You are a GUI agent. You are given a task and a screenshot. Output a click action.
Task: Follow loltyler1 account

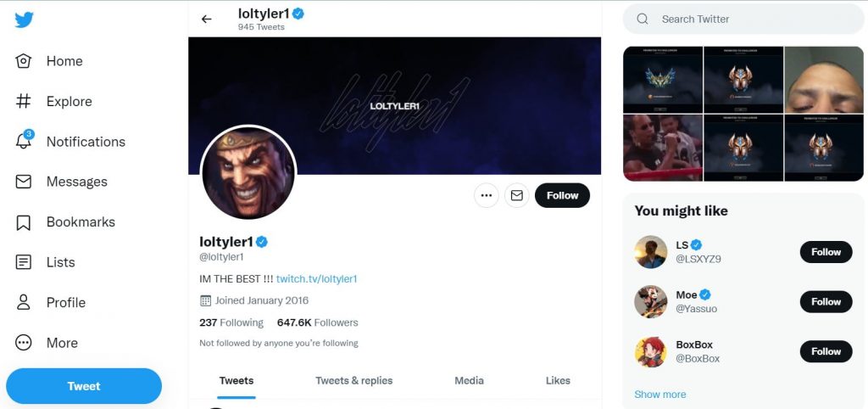pyautogui.click(x=562, y=195)
